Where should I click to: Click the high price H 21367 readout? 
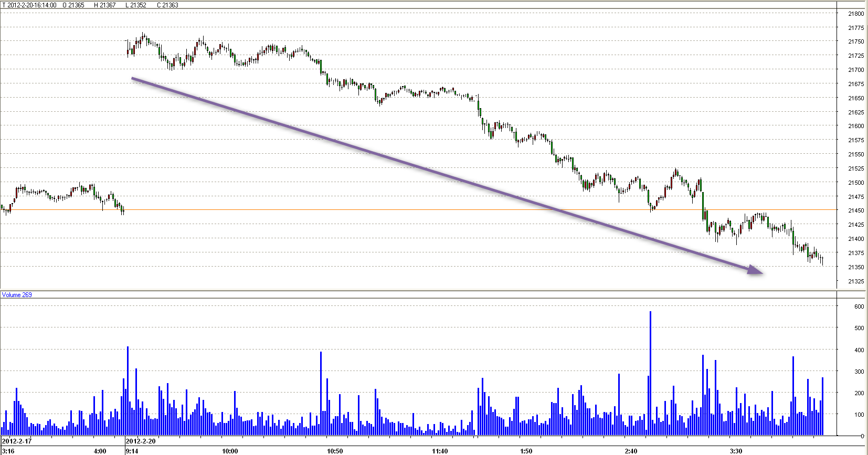tap(105, 5)
